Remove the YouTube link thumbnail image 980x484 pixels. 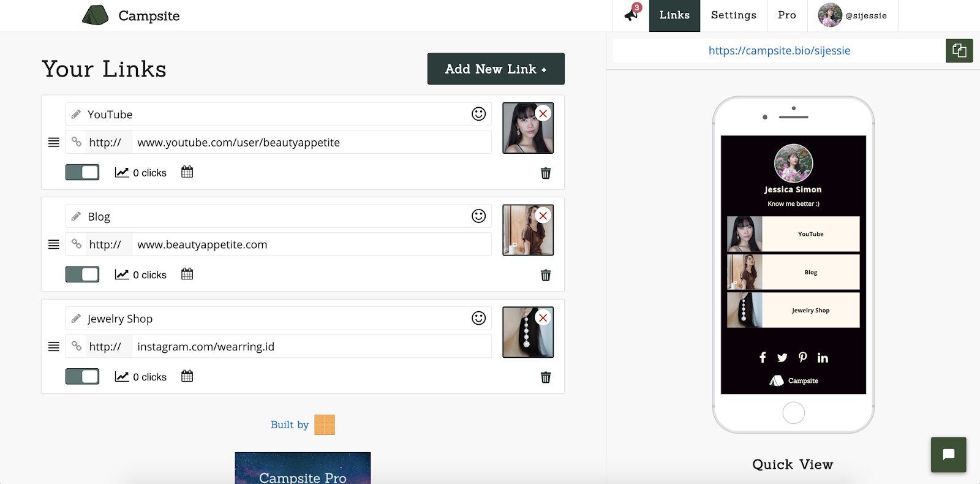point(543,113)
